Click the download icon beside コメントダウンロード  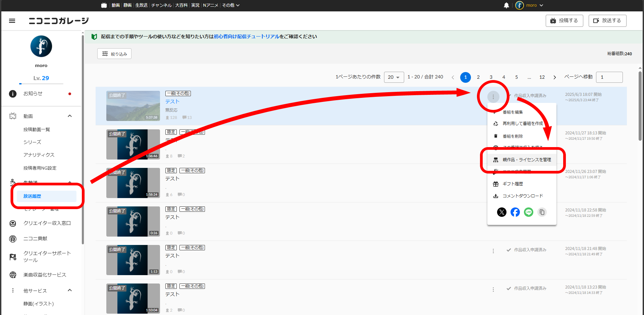tap(496, 196)
